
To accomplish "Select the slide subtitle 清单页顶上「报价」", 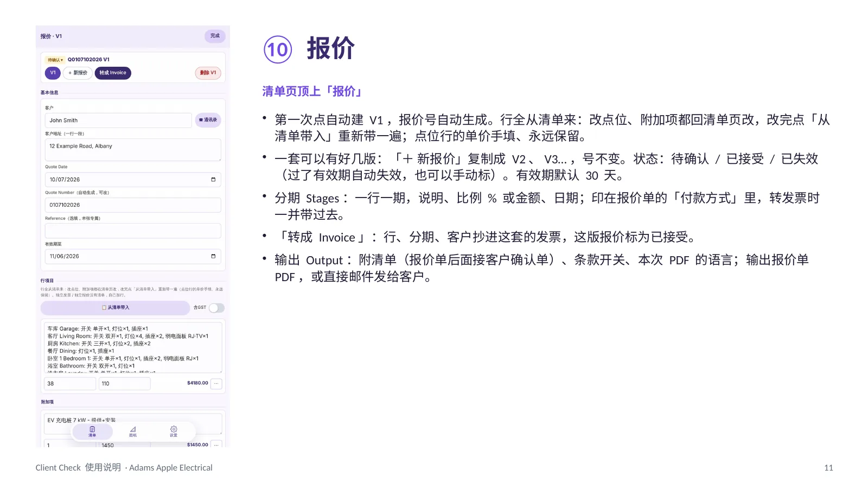I will (x=313, y=91).
